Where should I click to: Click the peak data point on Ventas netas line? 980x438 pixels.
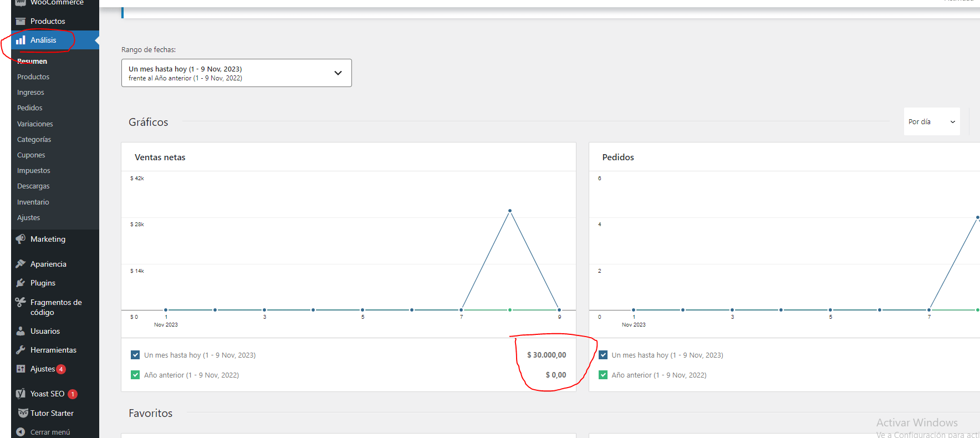pos(510,211)
